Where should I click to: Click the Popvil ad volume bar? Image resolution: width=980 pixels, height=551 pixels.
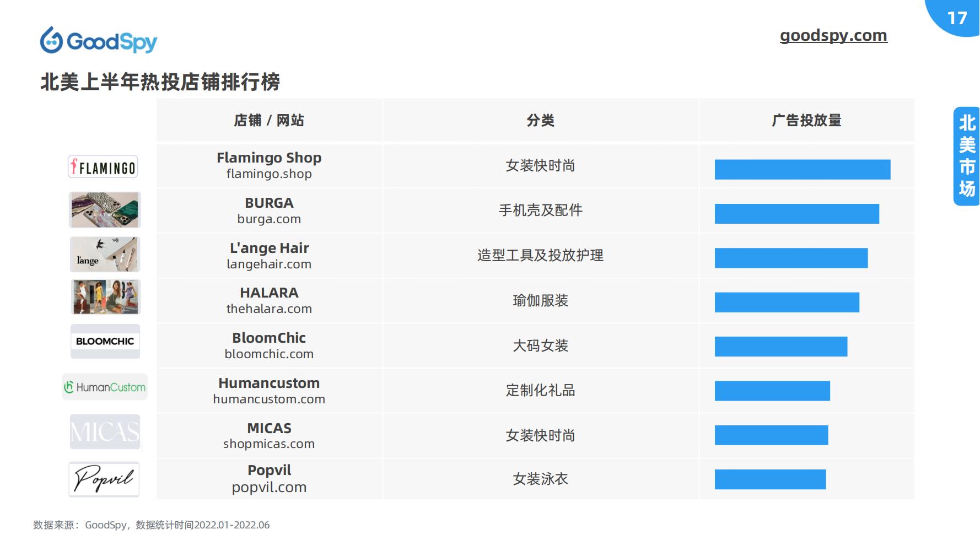770,479
